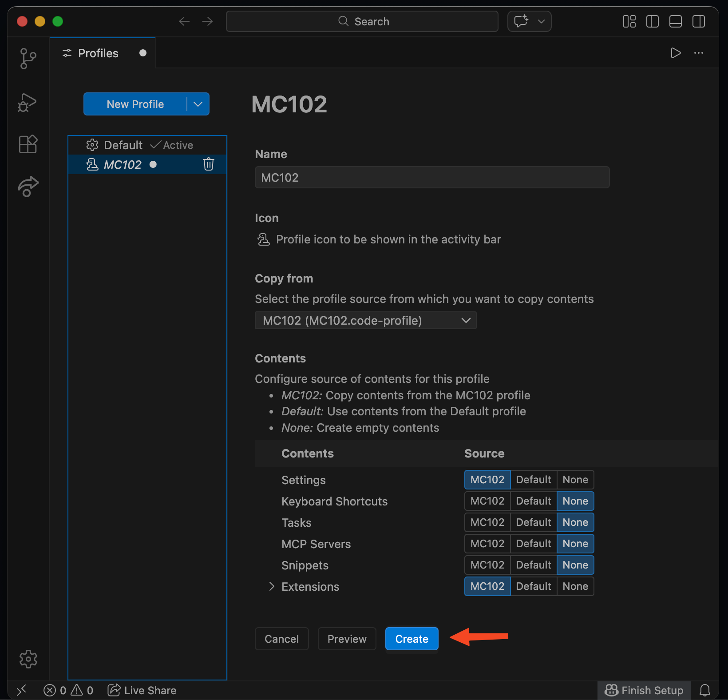728x700 pixels.
Task: Click the Create button
Action: click(411, 639)
